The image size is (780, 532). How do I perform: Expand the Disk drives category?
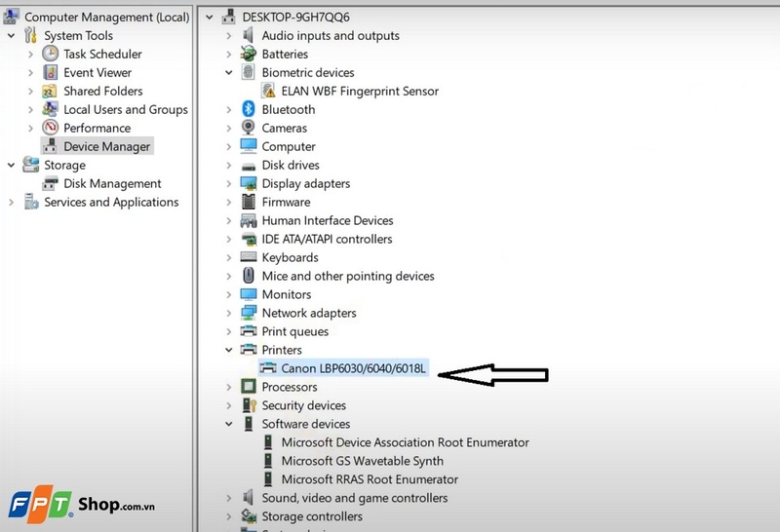click(x=229, y=165)
